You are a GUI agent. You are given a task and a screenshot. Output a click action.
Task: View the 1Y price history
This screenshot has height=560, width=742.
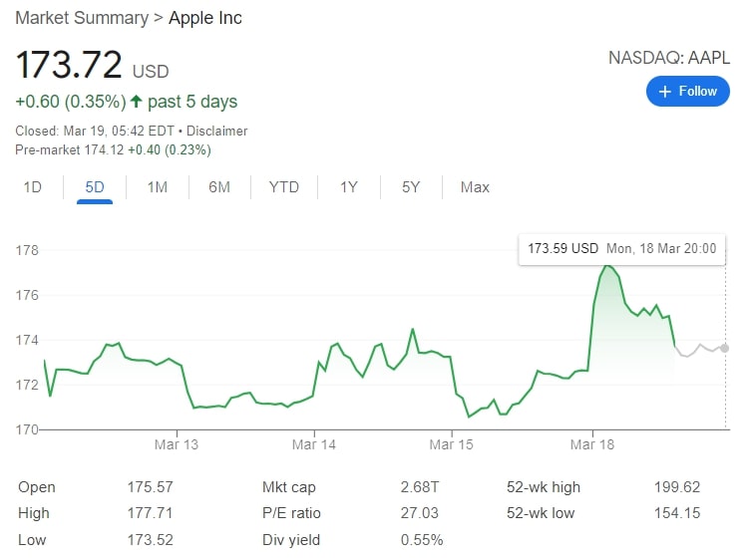[348, 187]
